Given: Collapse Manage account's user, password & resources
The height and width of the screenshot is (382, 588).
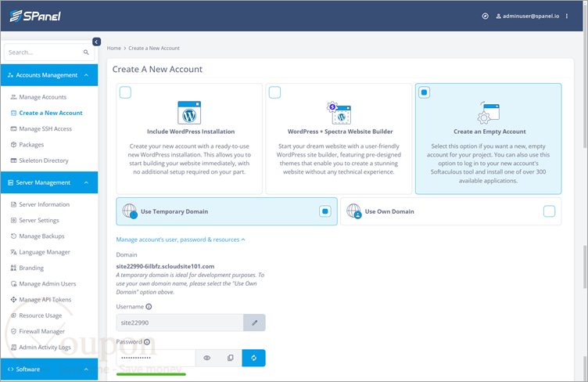Looking at the screenshot, I should pyautogui.click(x=181, y=240).
